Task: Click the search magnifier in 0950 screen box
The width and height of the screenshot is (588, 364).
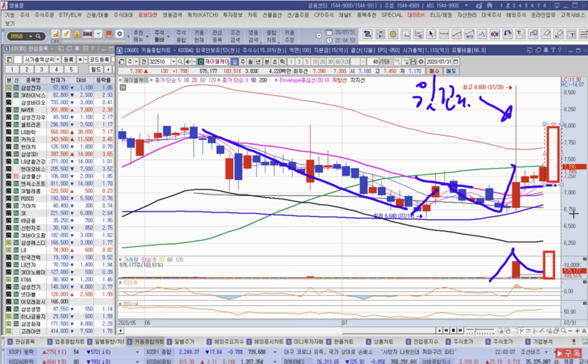Action: click(x=38, y=36)
